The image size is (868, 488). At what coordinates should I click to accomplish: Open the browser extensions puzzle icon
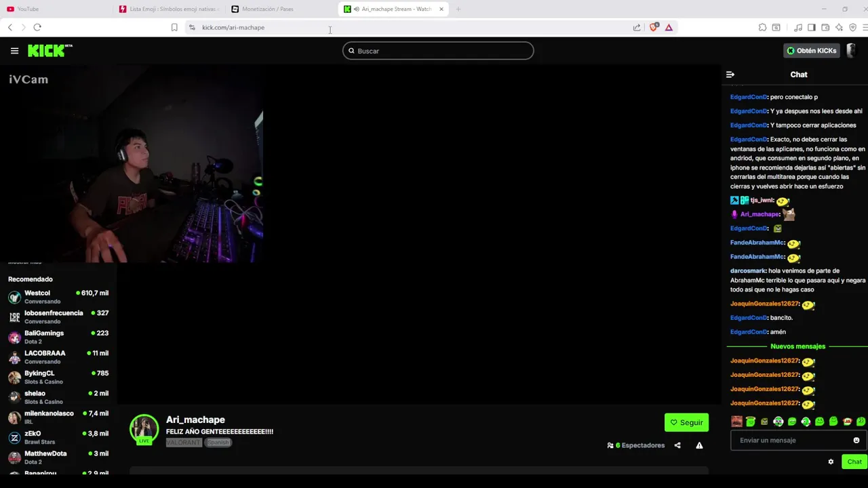point(762,27)
